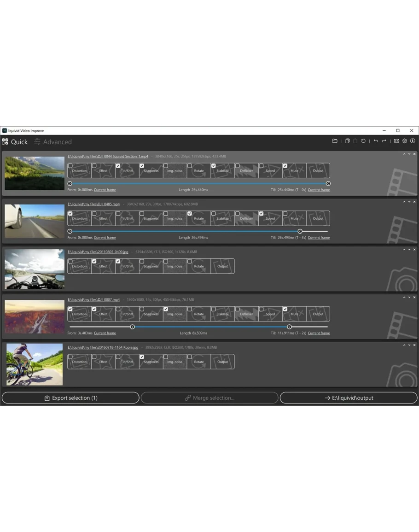419x532 pixels.
Task: Click the redo arrow icon
Action: tap(384, 141)
